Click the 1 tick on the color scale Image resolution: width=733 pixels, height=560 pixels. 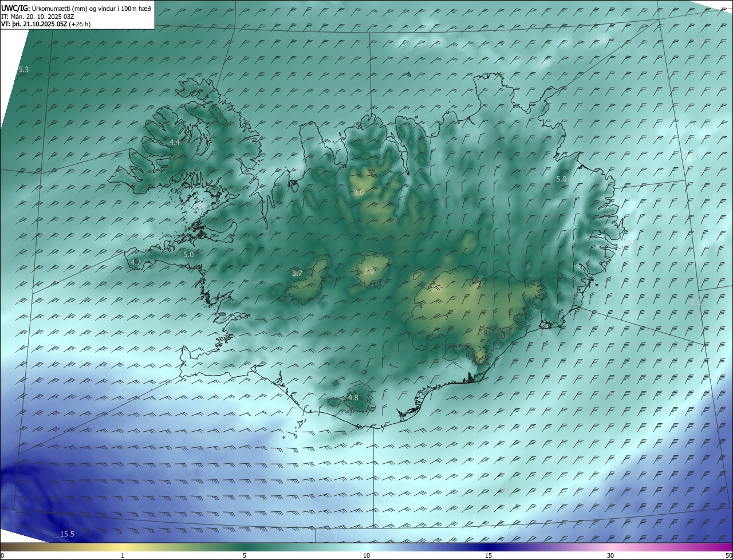point(123,555)
